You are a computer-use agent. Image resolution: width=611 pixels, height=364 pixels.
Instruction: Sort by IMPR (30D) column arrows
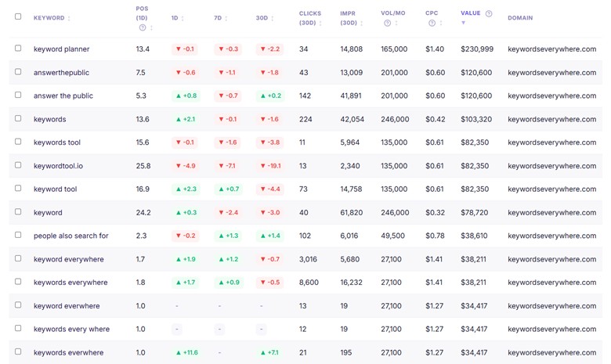[362, 23]
